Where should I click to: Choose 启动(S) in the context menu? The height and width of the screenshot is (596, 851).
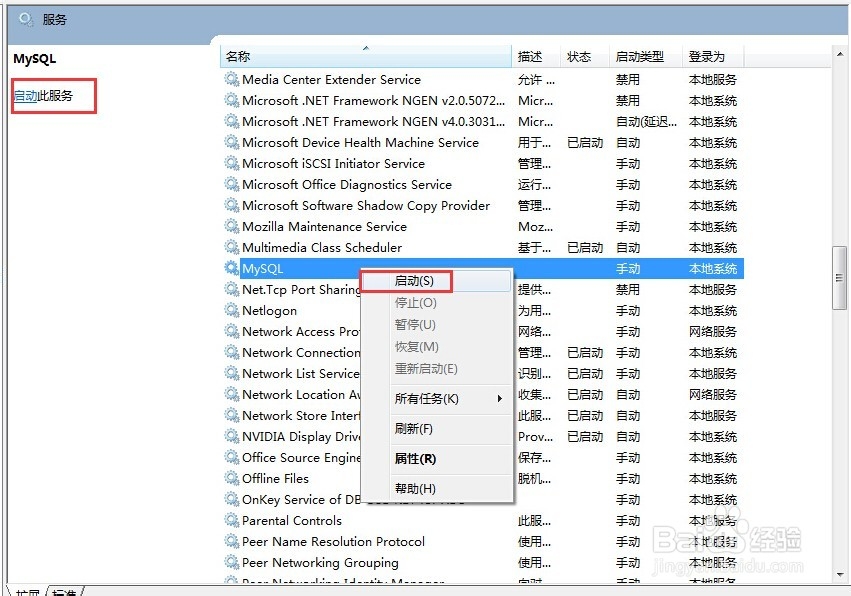click(436, 281)
